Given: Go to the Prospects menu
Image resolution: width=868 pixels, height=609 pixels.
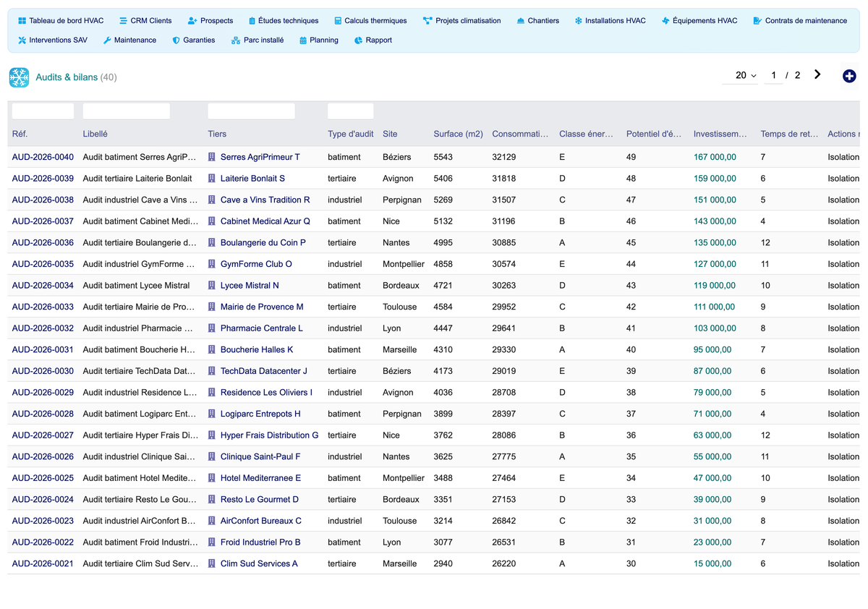Looking at the screenshot, I should (x=210, y=21).
